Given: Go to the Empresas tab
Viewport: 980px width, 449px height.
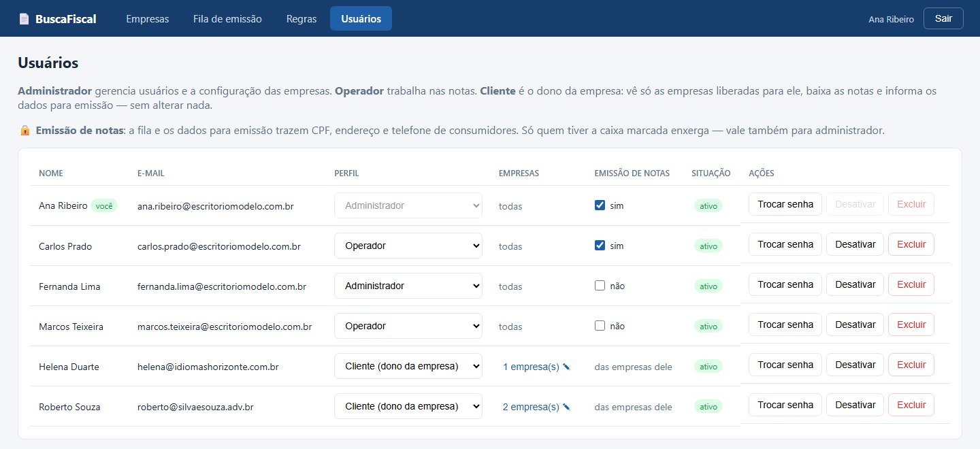Looking at the screenshot, I should [147, 18].
